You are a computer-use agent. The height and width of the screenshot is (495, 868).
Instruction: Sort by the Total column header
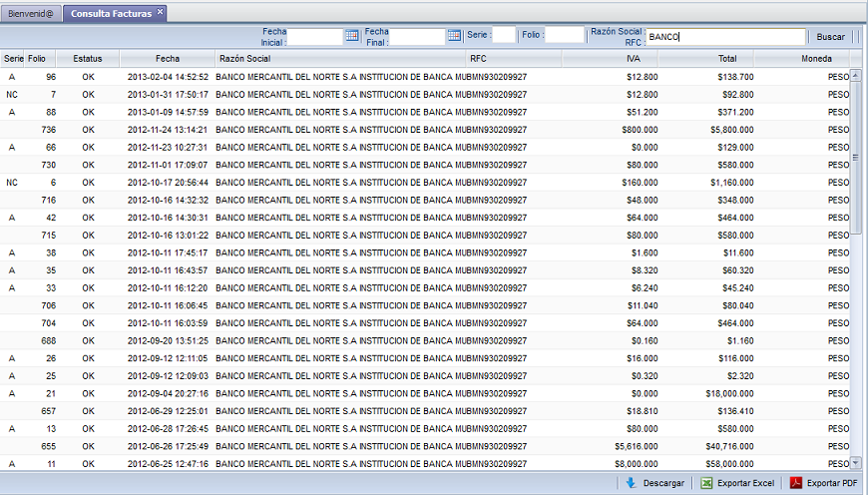727,59
